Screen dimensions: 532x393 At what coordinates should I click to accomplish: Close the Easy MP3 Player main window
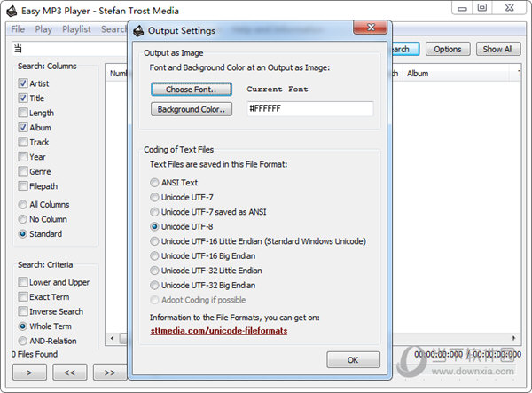coord(509,7)
